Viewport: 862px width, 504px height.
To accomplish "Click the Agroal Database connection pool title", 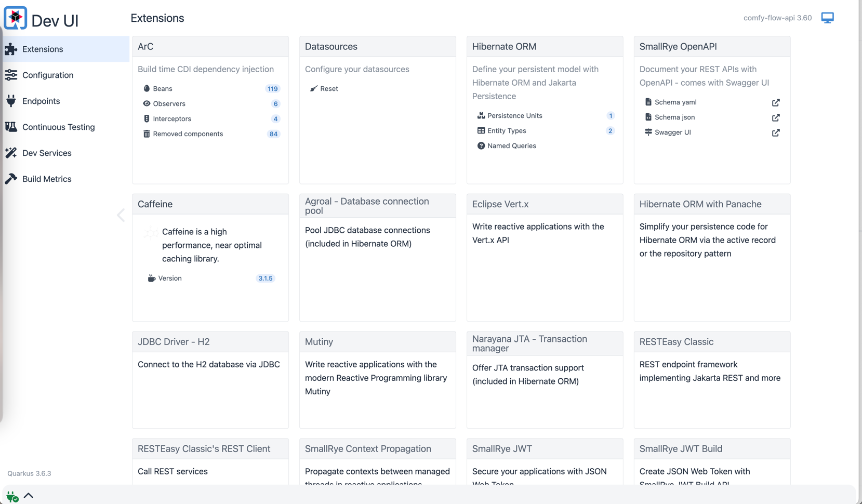I will click(367, 206).
